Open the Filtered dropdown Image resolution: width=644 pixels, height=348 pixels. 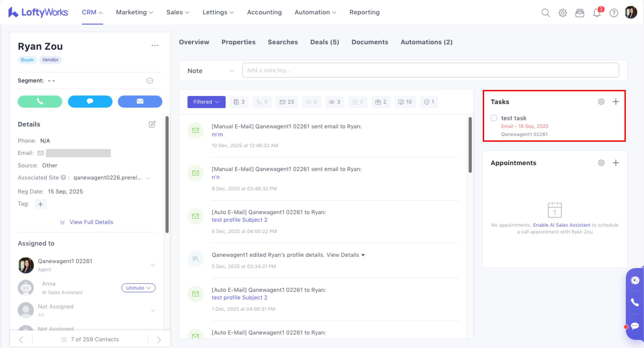pos(206,102)
